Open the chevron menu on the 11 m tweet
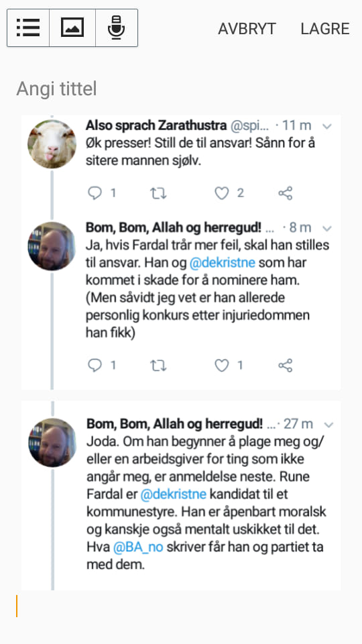Viewport: 362px width, 644px height. coord(327,126)
